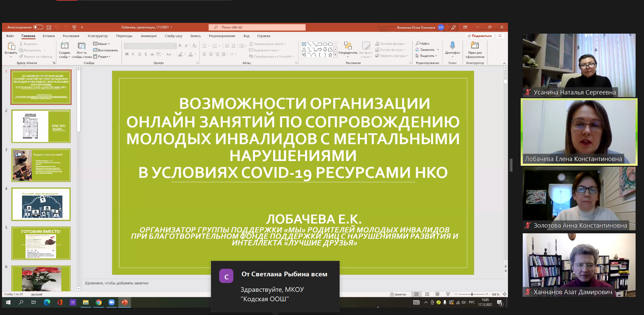
Task: Click the font color A swatch
Action: 190,54
